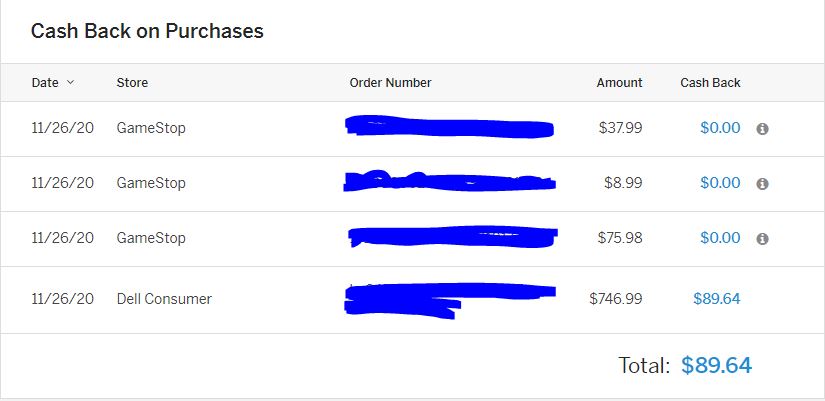Screen dimensions: 825x401
Task: Click the Store column header
Action: pos(132,83)
